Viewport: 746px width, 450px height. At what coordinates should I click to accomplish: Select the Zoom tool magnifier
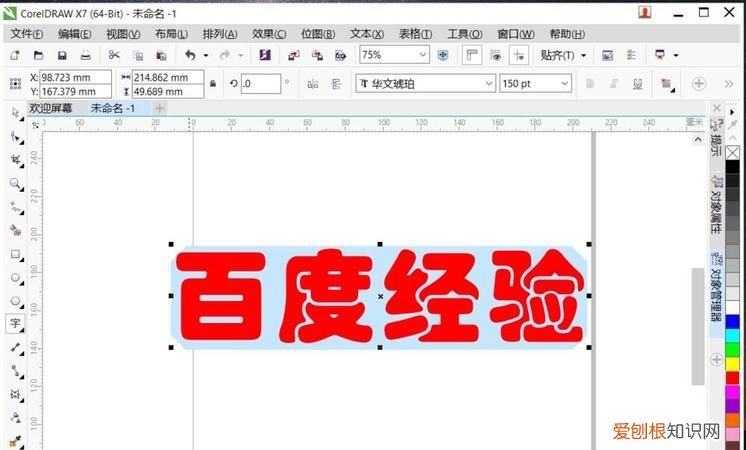point(16,184)
